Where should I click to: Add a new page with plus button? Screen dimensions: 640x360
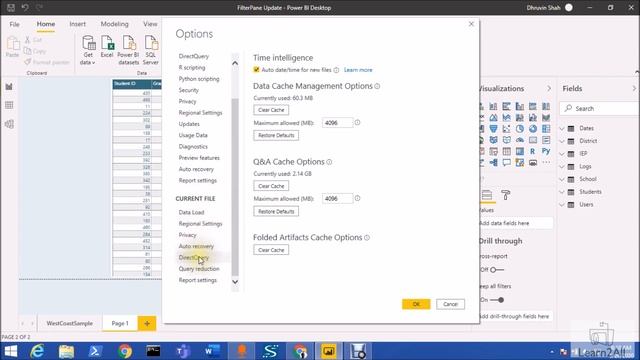(147, 323)
